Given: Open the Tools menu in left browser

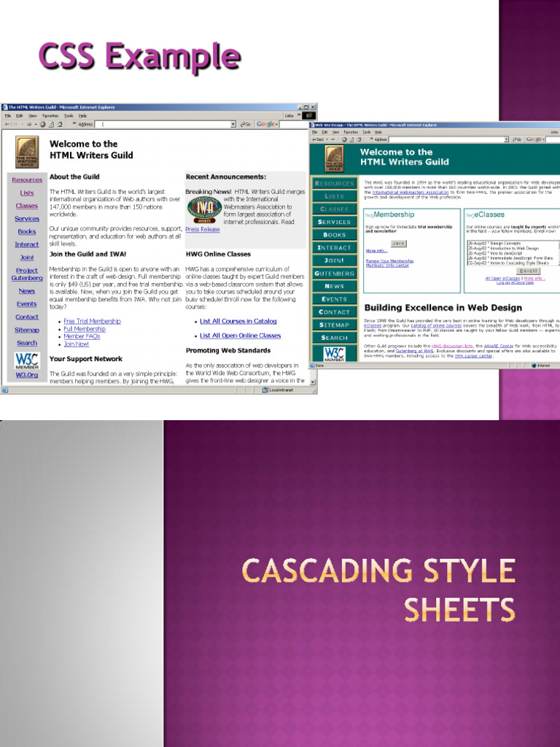Looking at the screenshot, I should click(x=69, y=115).
